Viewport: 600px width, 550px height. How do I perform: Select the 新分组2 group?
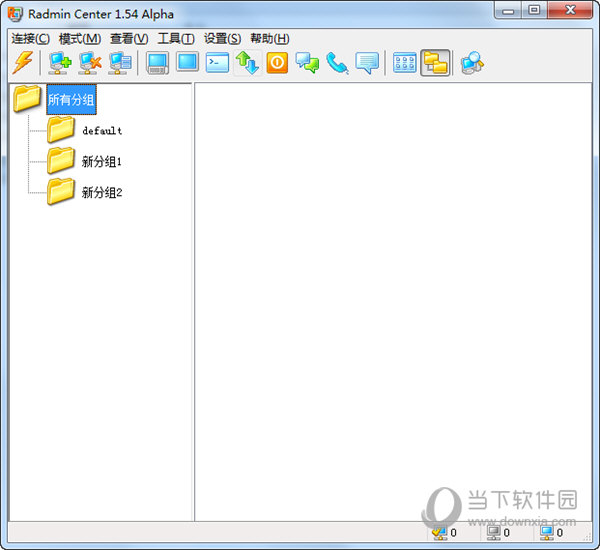click(102, 192)
